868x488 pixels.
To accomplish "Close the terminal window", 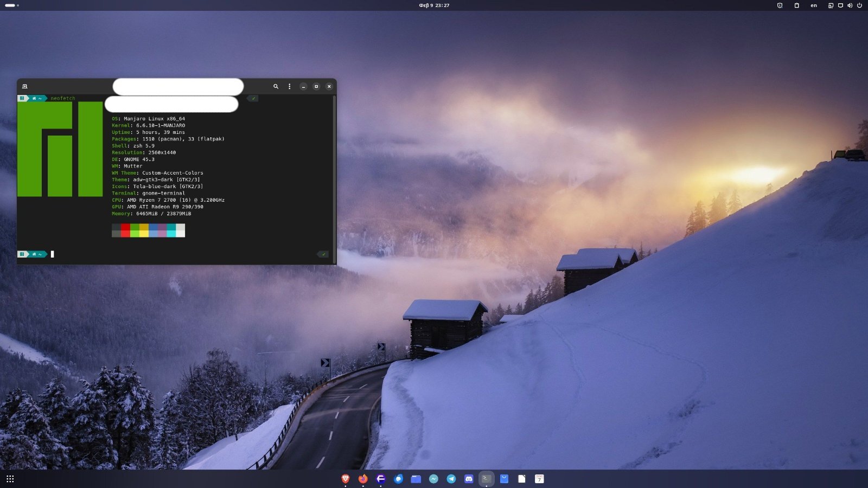I will [329, 86].
